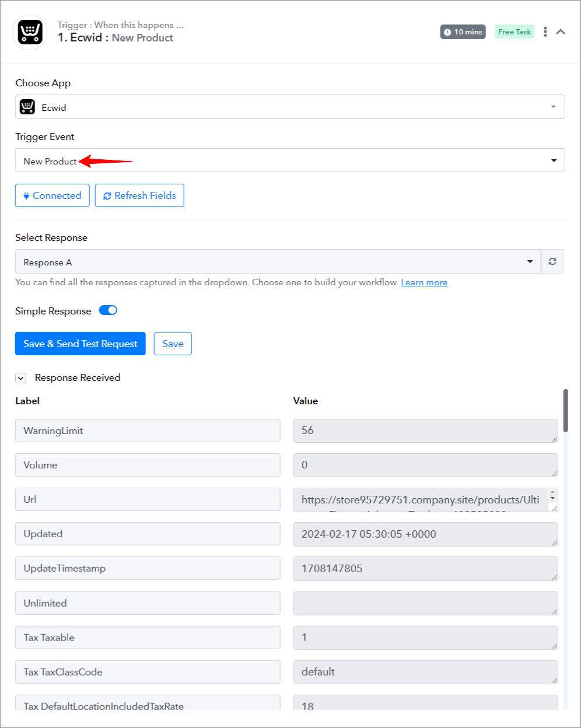Click the Ecwid cart logo in header

click(x=30, y=32)
